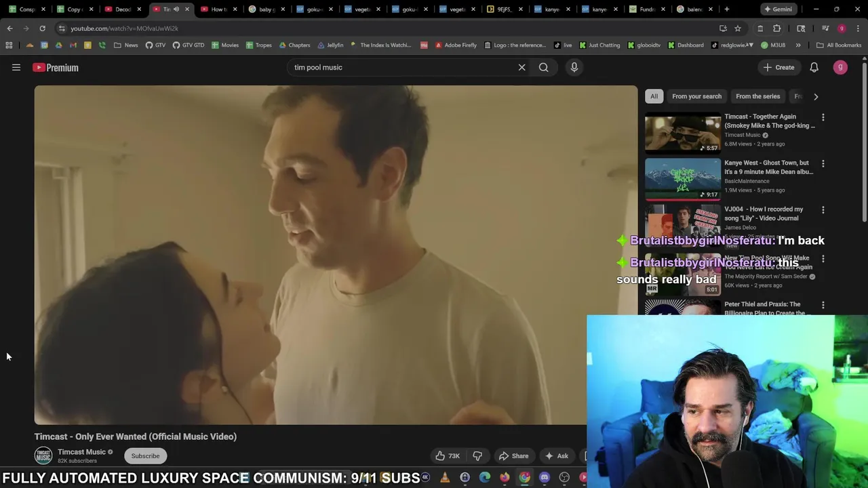This screenshot has width=868, height=488.
Task: Open Discord from taskbar
Action: pyautogui.click(x=544, y=478)
